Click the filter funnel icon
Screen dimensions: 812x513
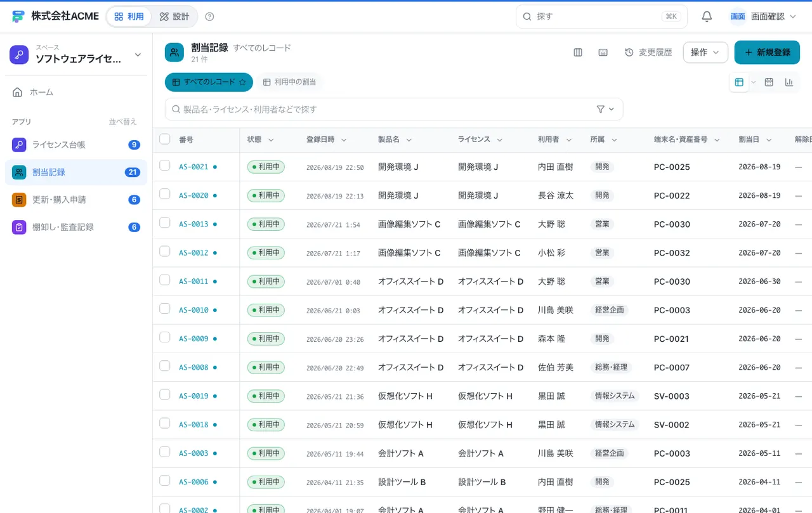point(601,109)
